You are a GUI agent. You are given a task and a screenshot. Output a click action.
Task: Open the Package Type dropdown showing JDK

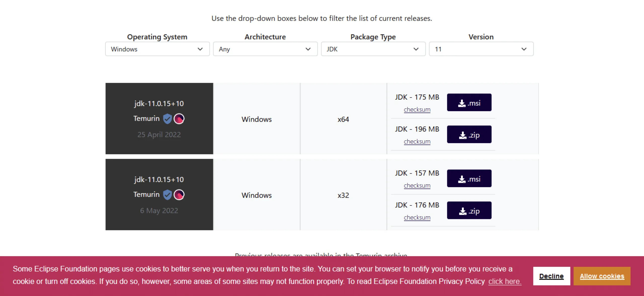point(373,49)
